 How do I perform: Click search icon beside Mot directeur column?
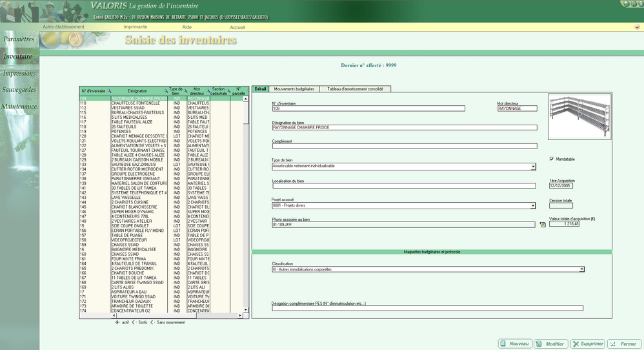(x=208, y=91)
